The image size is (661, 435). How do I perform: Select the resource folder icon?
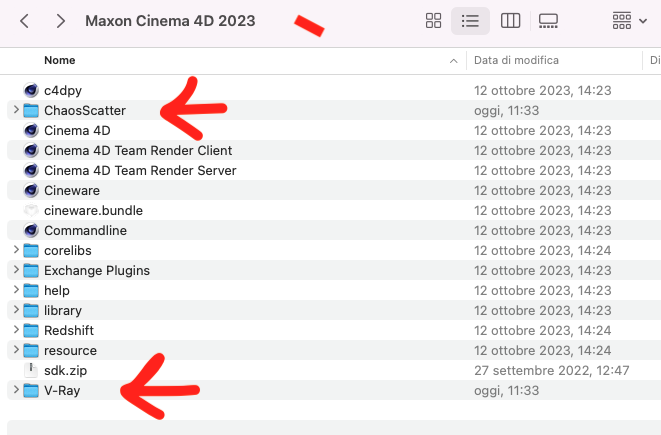(31, 350)
